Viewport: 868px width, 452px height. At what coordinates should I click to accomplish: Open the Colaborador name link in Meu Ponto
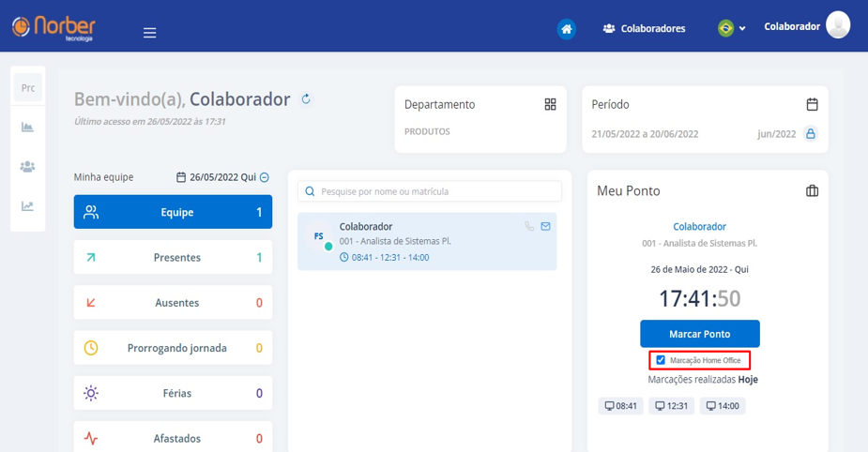tap(699, 227)
